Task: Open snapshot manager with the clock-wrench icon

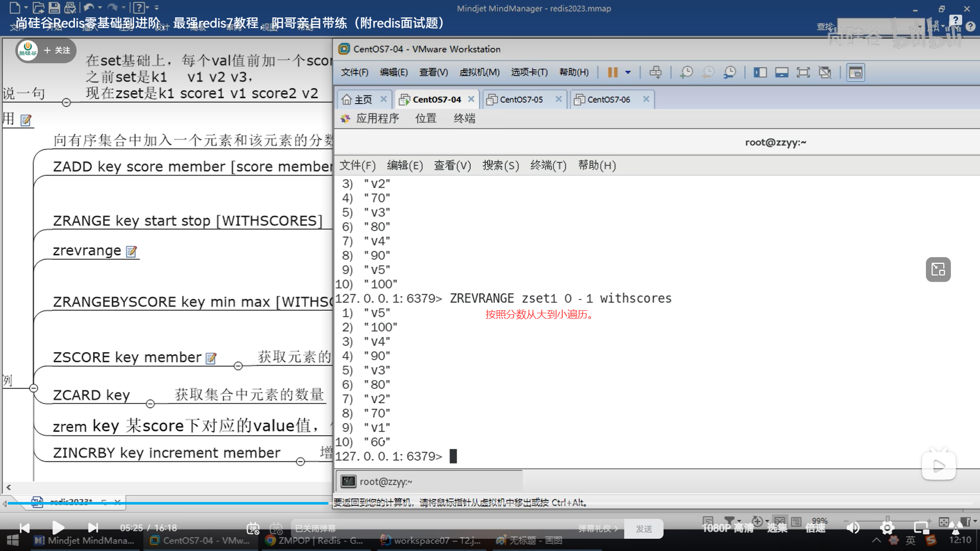Action: pyautogui.click(x=730, y=72)
